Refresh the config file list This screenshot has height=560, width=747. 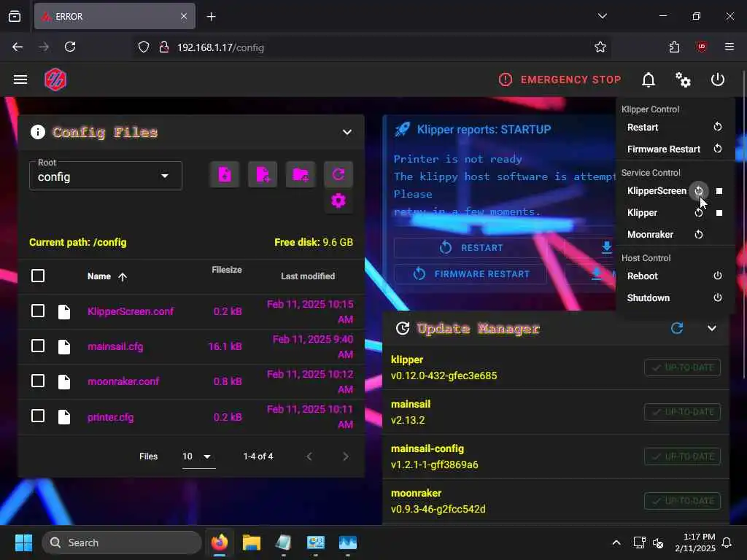pos(338,174)
